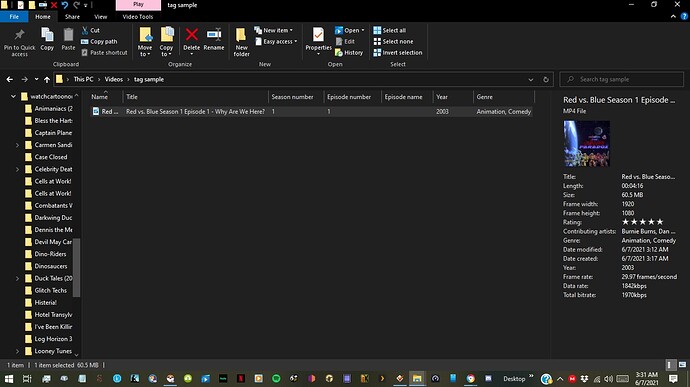Switch to the View tab
Screen dimensions: 690x387
coord(100,17)
